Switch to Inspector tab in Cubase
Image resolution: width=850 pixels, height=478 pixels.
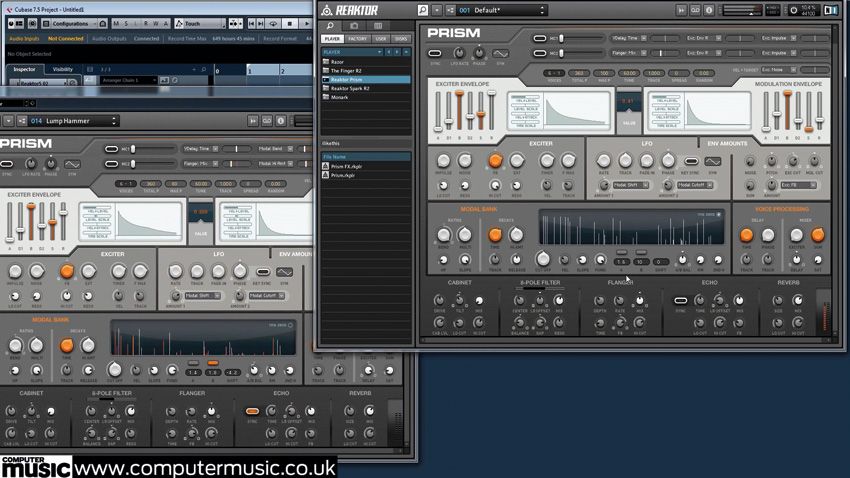[24, 69]
